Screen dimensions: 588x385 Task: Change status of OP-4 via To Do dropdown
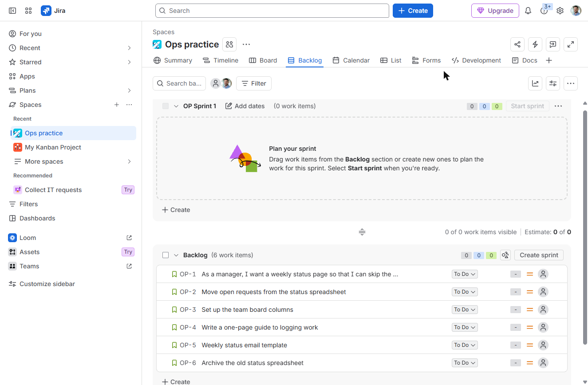465,327
